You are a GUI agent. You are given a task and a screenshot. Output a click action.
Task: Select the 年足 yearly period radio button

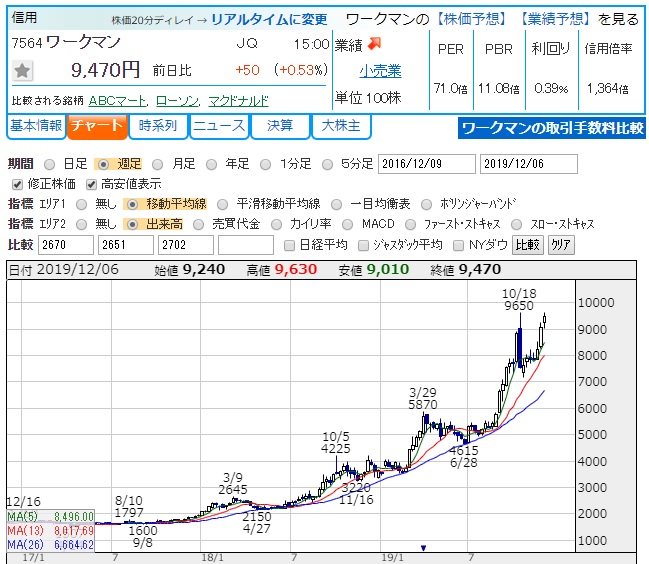(212, 165)
